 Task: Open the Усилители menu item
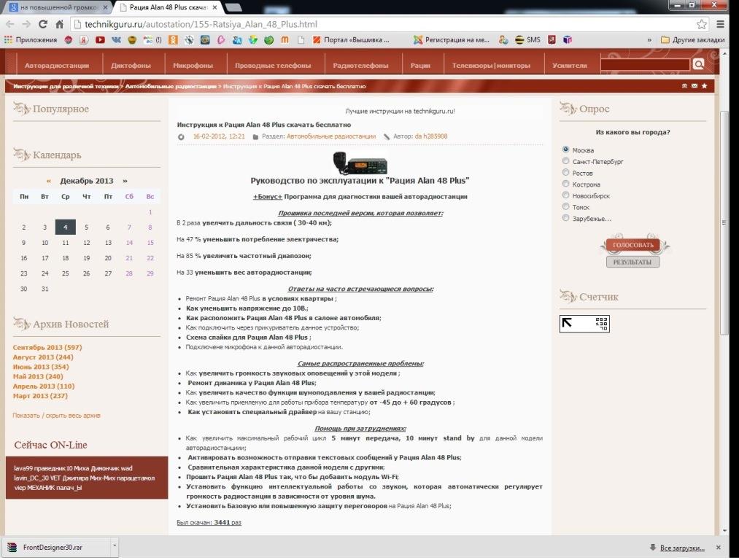coord(570,66)
